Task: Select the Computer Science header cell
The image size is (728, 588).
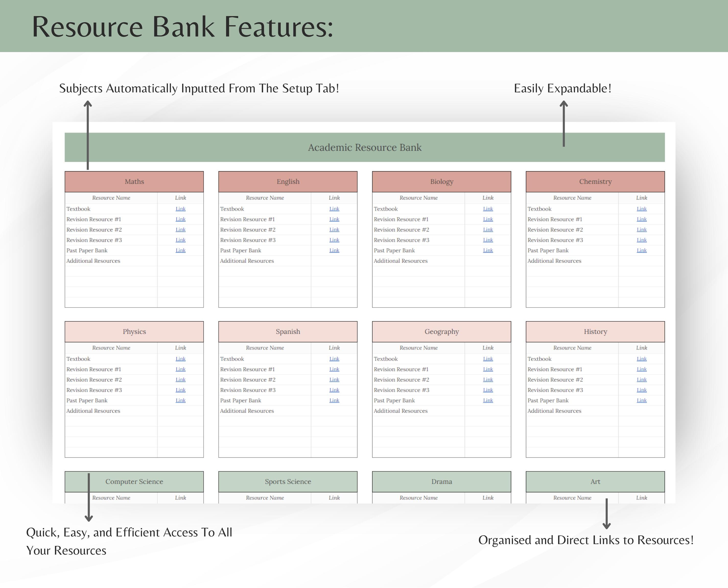Action: (134, 481)
